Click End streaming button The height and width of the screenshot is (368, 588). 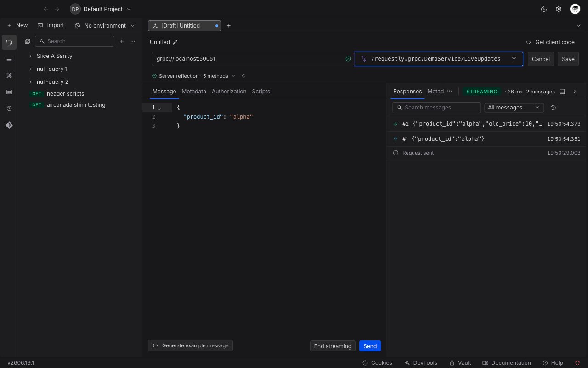[x=333, y=346]
